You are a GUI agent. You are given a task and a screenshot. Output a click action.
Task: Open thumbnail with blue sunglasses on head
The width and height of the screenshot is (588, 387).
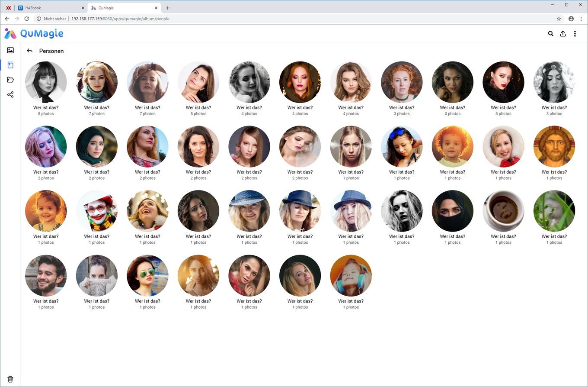coord(402,146)
